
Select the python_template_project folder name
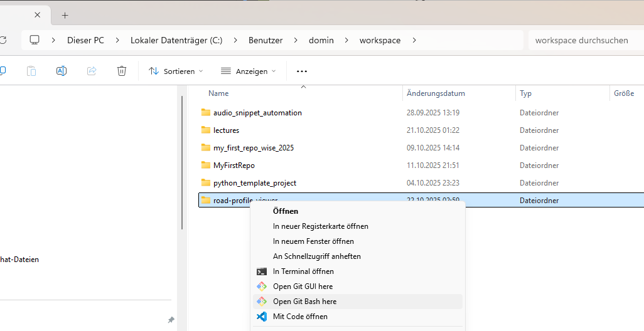255,183
